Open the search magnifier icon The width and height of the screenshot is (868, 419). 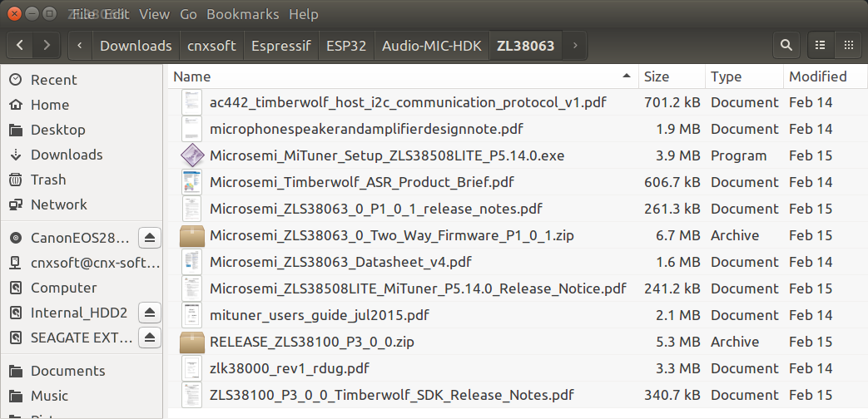coord(786,46)
